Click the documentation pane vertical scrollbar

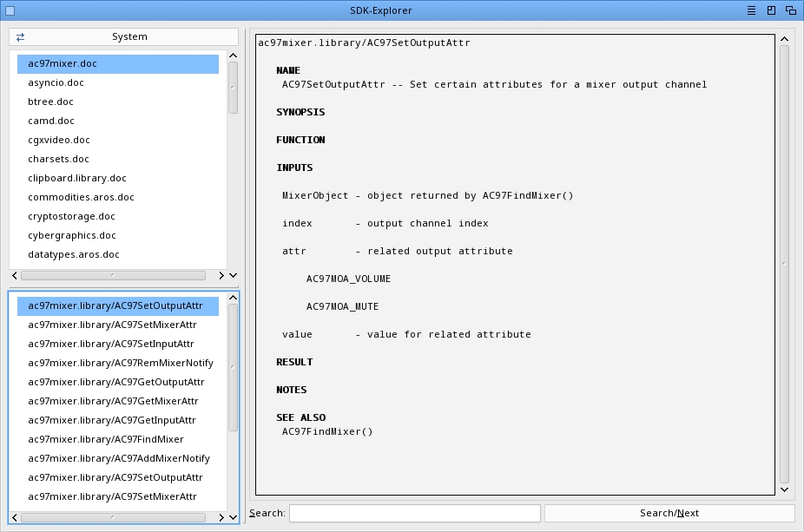(784, 260)
